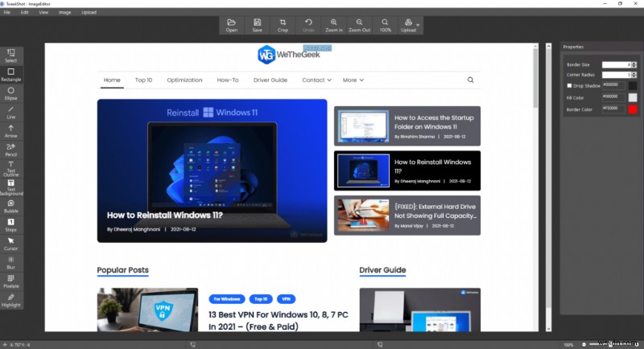Adjust the Border Size spinner arrows
The height and width of the screenshot is (349, 644).
(x=634, y=65)
